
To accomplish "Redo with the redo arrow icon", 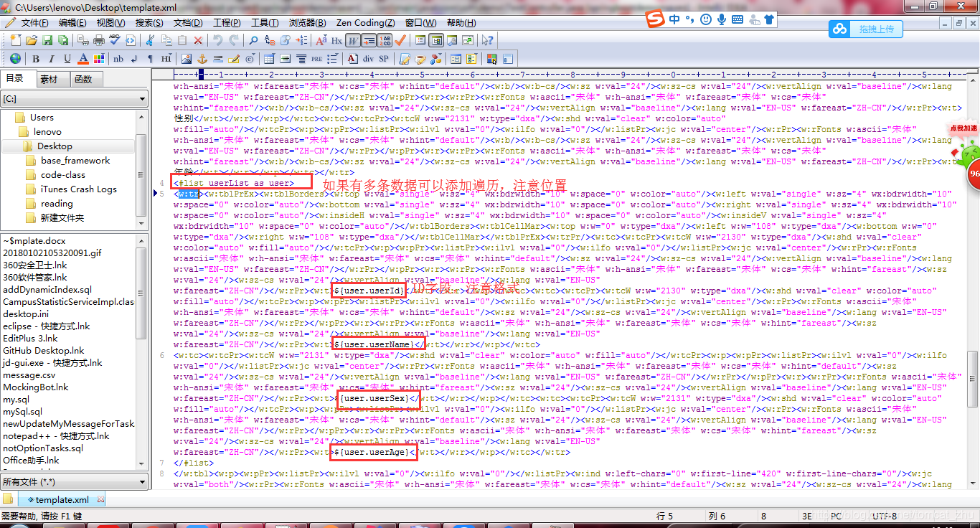I will [234, 40].
